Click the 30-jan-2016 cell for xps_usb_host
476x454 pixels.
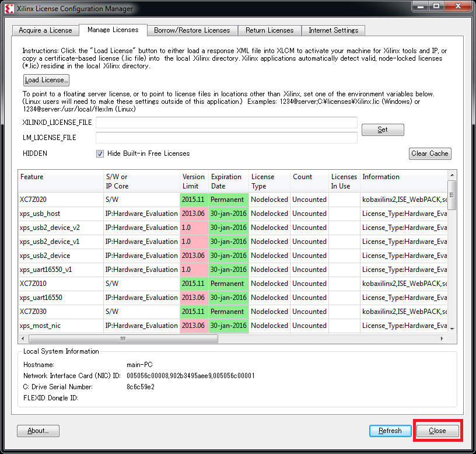coord(229,214)
